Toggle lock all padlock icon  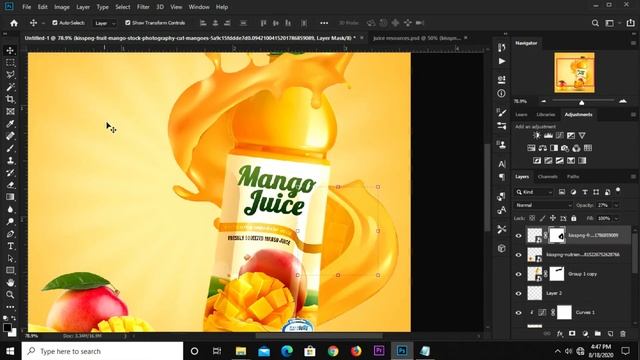click(574, 218)
